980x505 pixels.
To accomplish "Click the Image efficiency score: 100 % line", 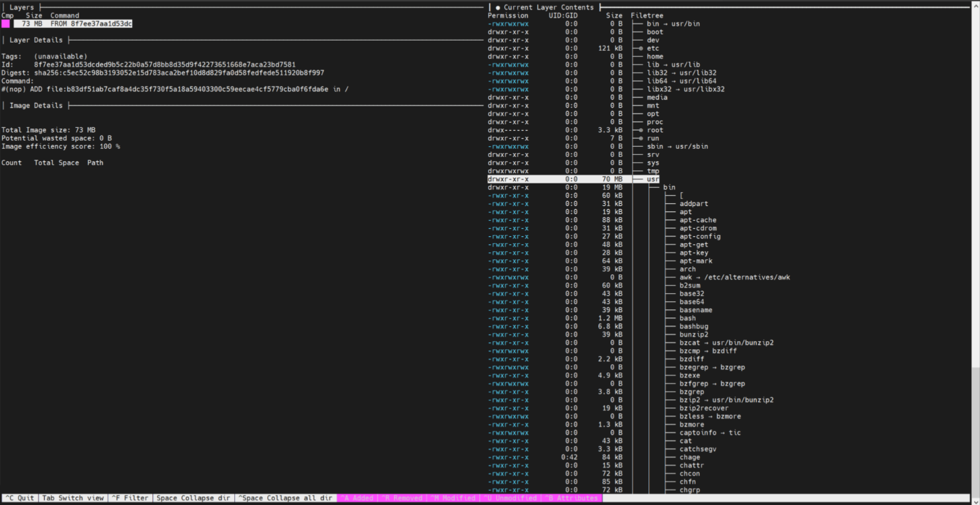I will coord(61,146).
